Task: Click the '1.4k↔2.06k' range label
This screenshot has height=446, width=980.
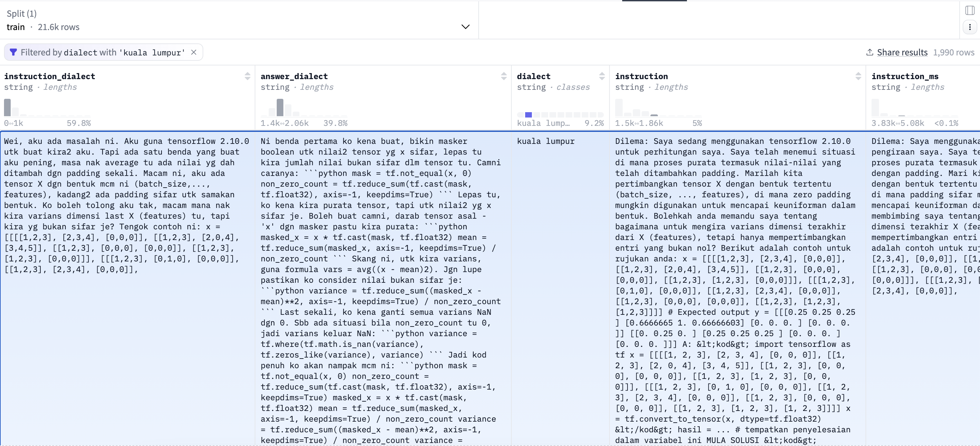Action: point(284,123)
